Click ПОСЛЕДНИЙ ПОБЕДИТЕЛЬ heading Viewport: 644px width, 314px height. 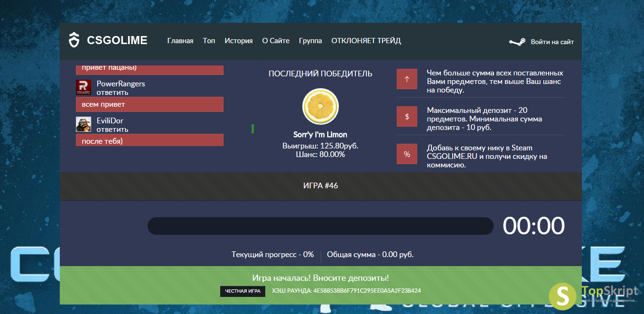320,74
